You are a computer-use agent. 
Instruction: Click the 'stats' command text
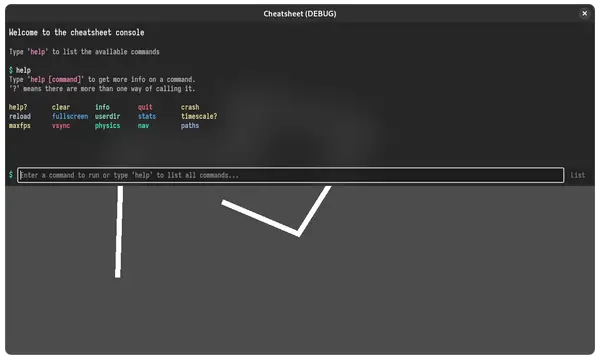pos(147,116)
